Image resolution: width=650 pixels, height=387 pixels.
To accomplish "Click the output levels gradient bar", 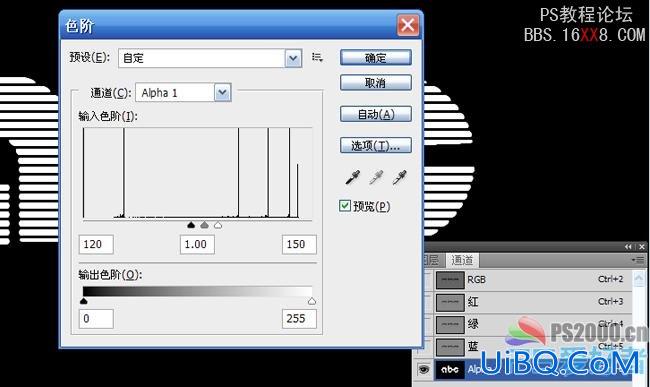I will tap(198, 291).
